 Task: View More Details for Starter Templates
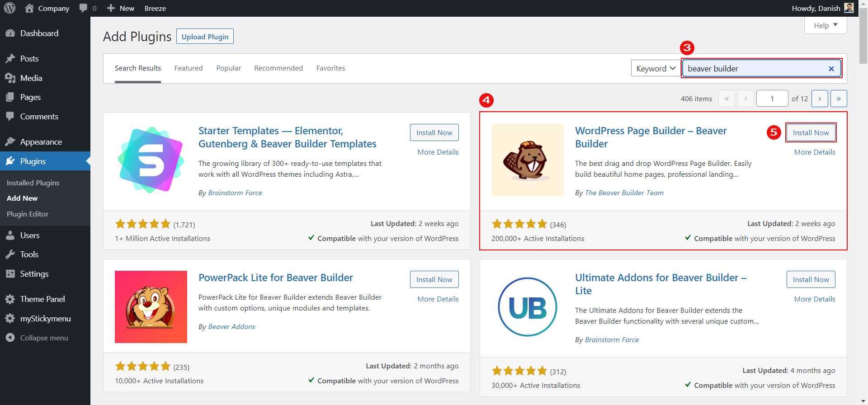438,152
